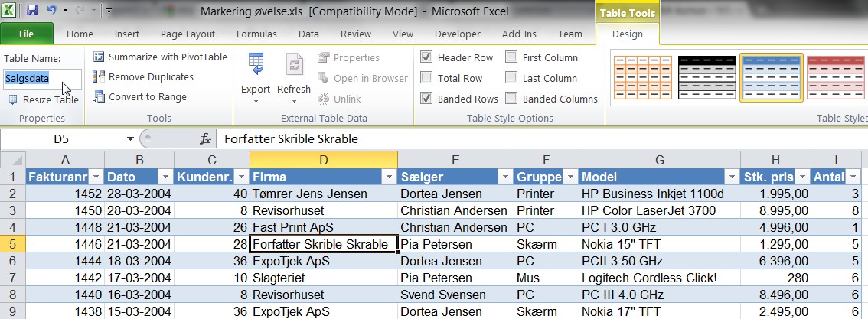Viewport: 868px width, 319px height.
Task: Open the Export table data button
Action: point(256,76)
